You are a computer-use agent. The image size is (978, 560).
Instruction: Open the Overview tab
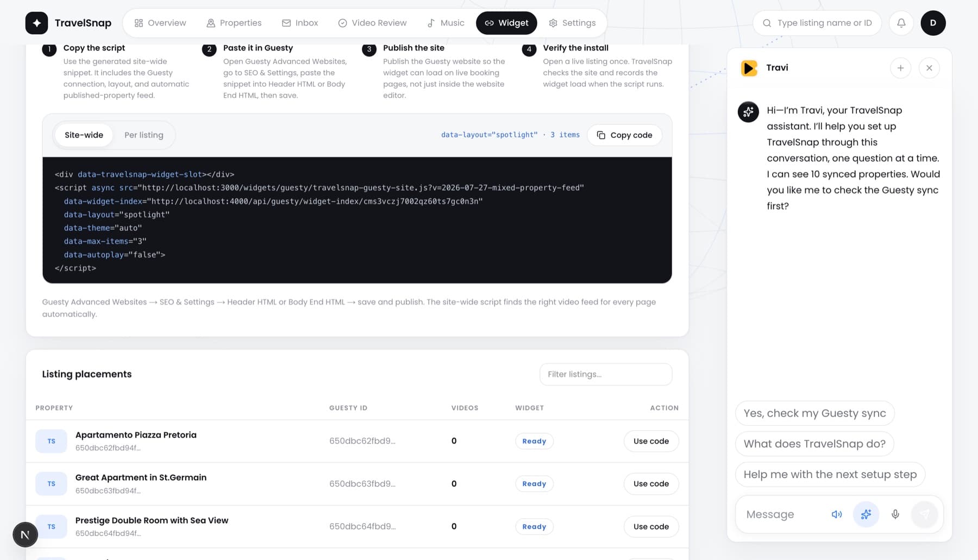point(160,23)
